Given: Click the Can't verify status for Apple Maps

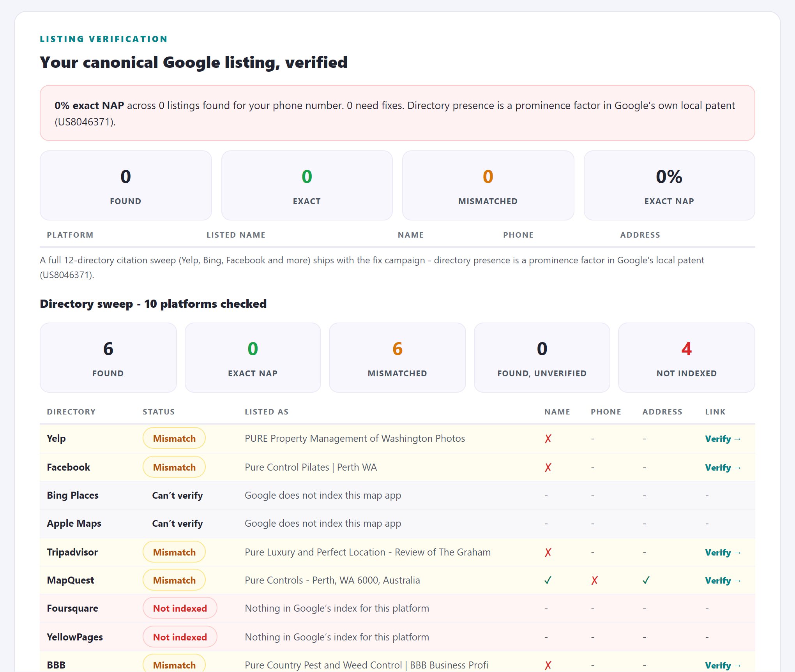Looking at the screenshot, I should point(177,524).
